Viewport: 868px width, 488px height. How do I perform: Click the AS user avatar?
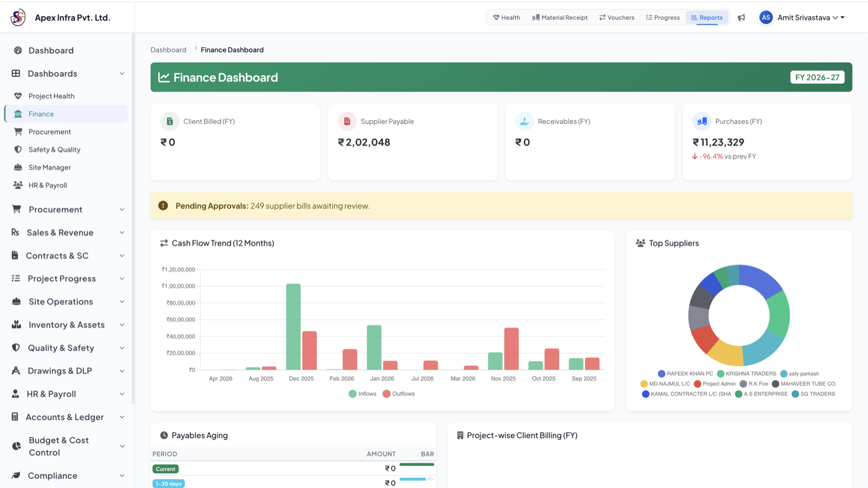766,17
